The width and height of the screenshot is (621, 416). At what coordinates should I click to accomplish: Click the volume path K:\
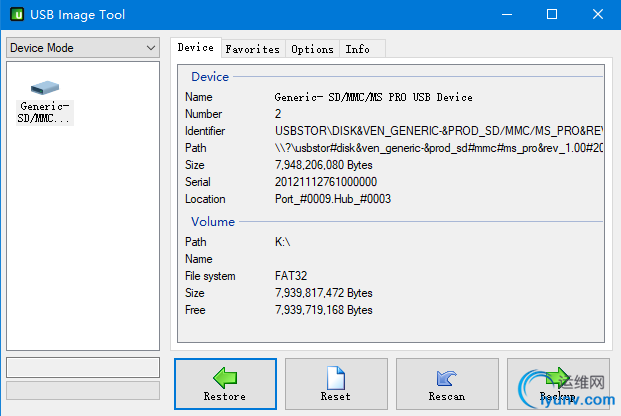[x=282, y=242]
